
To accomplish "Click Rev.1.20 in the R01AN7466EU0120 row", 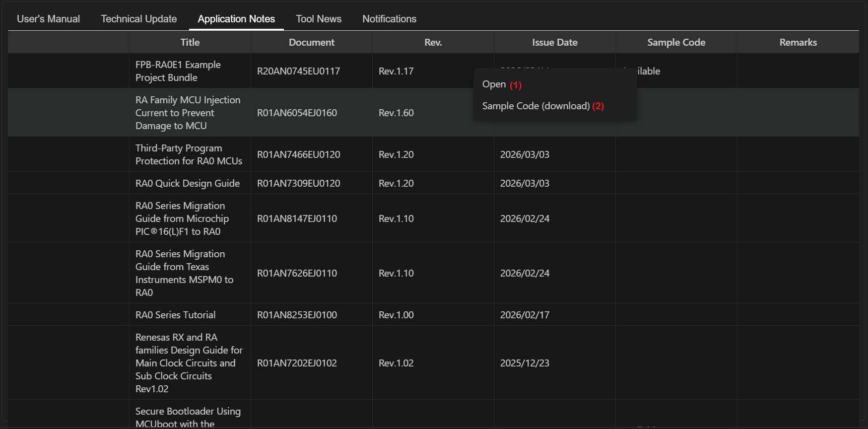I will [396, 154].
